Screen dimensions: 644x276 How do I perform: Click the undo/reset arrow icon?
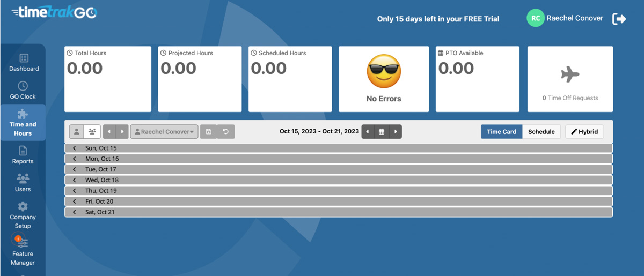coord(226,131)
